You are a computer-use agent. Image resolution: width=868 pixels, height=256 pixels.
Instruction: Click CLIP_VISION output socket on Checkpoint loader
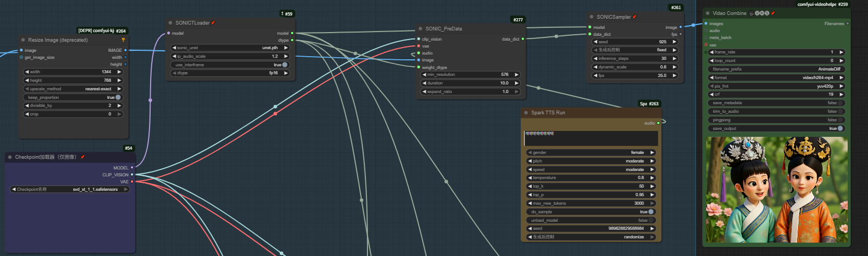(x=132, y=175)
